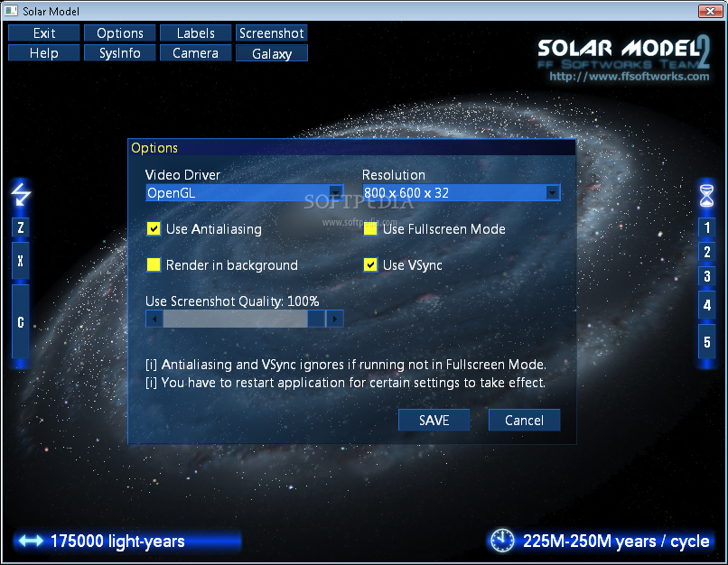
Task: Choose time speed 2 on right panel
Action: click(706, 252)
